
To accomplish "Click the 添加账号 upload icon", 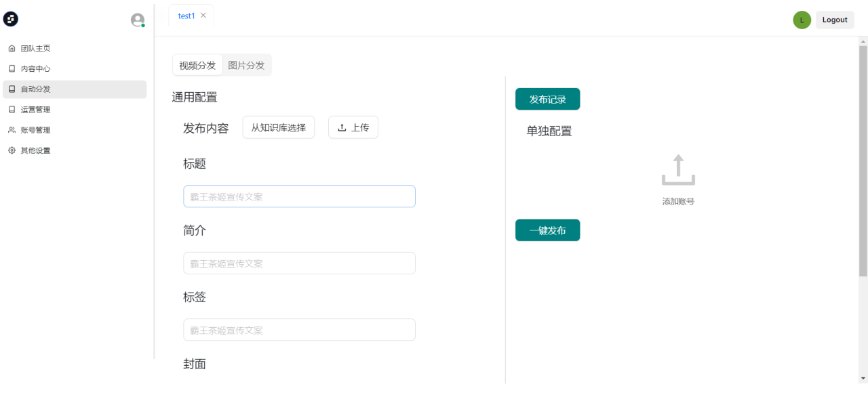I will point(678,170).
